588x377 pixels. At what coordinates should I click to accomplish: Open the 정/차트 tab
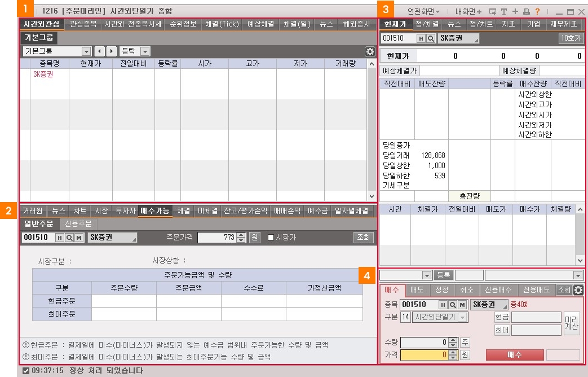pyautogui.click(x=481, y=24)
